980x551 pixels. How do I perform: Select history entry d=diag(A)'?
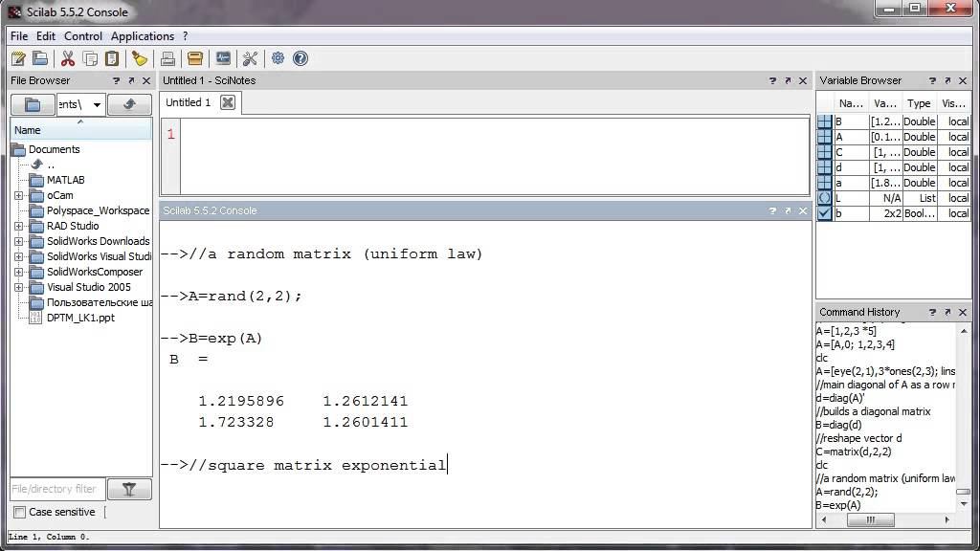click(x=840, y=398)
